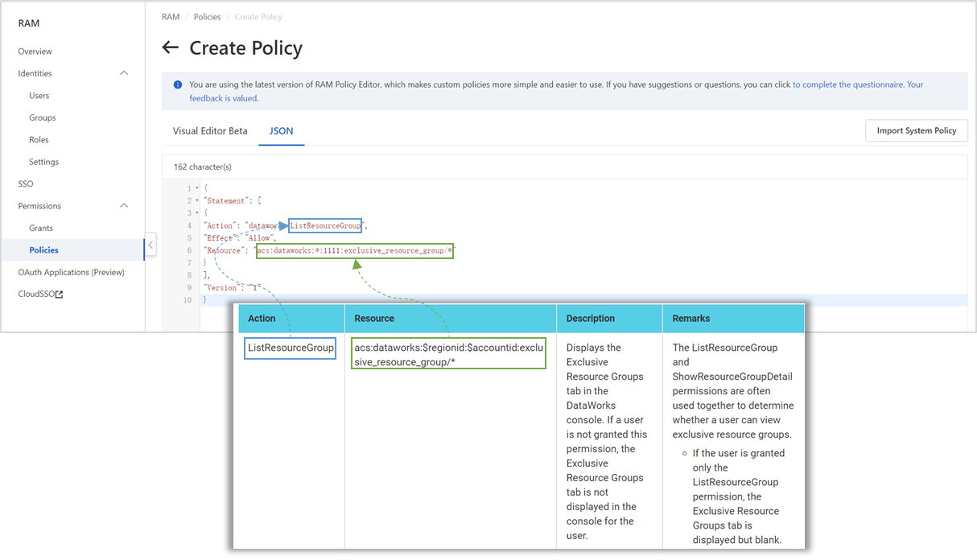The height and width of the screenshot is (560, 977).
Task: Click the Resource value on line 6
Action: pyautogui.click(x=355, y=251)
